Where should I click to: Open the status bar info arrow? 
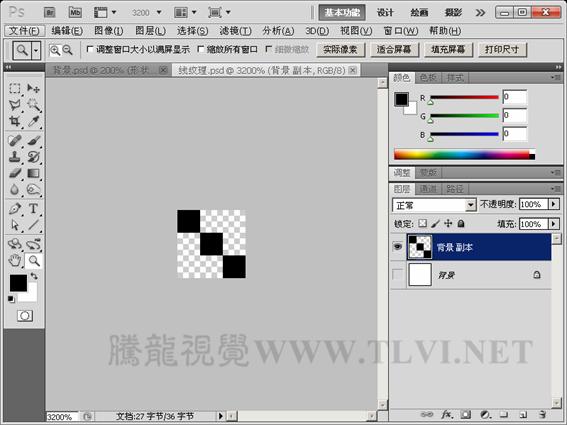pos(220,416)
